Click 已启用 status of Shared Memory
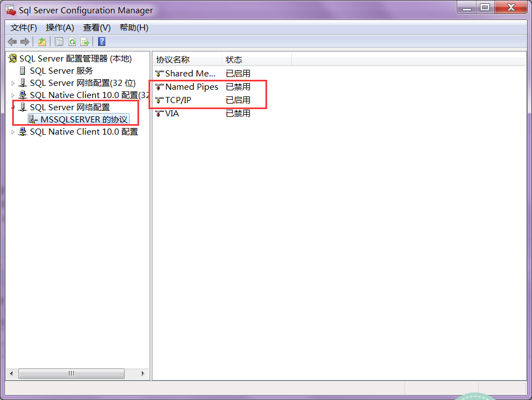The image size is (532, 400). click(238, 73)
